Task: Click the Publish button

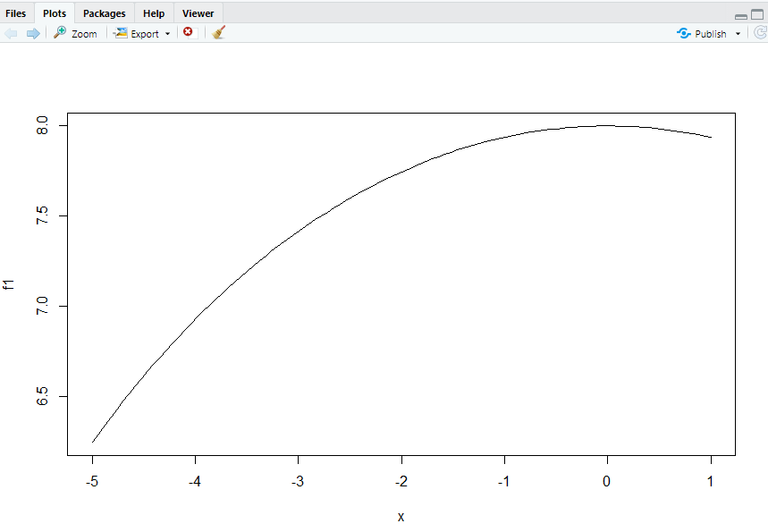Action: [702, 33]
